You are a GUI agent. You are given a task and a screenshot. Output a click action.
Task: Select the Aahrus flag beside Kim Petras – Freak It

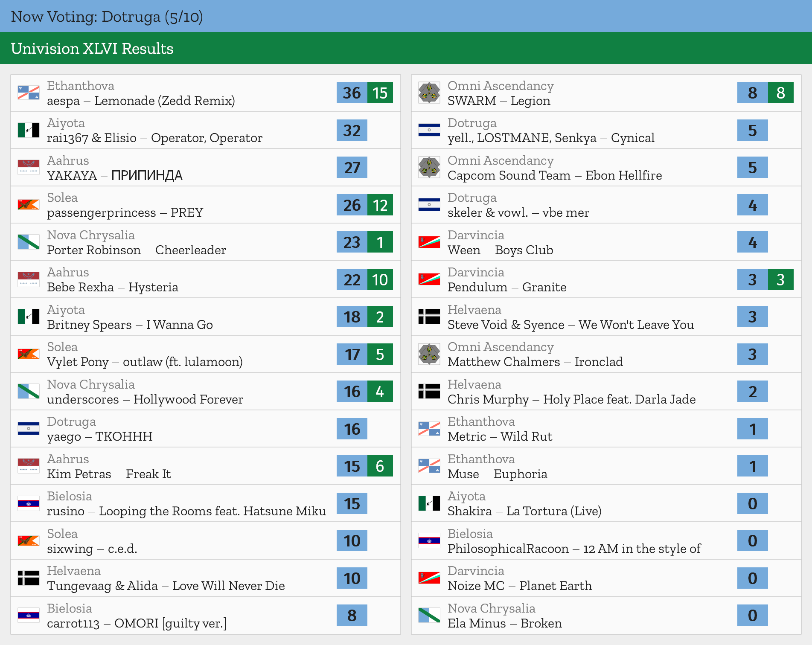pos(29,466)
